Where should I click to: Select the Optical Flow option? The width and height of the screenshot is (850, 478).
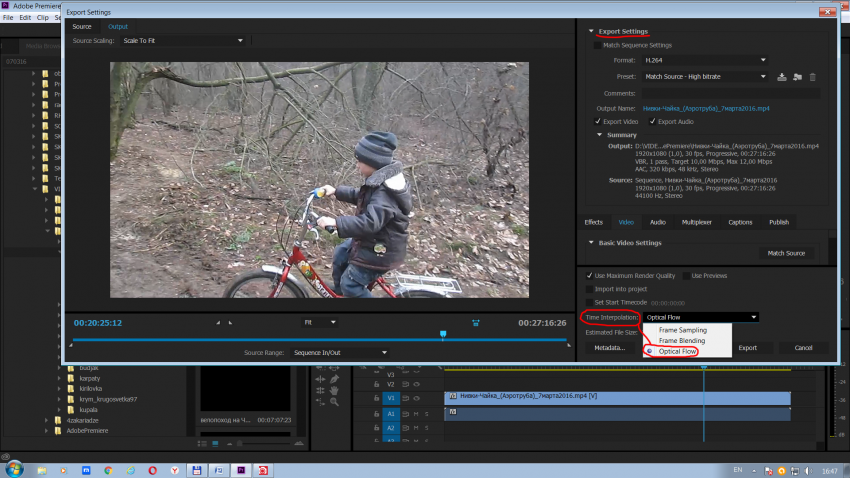(x=687, y=351)
